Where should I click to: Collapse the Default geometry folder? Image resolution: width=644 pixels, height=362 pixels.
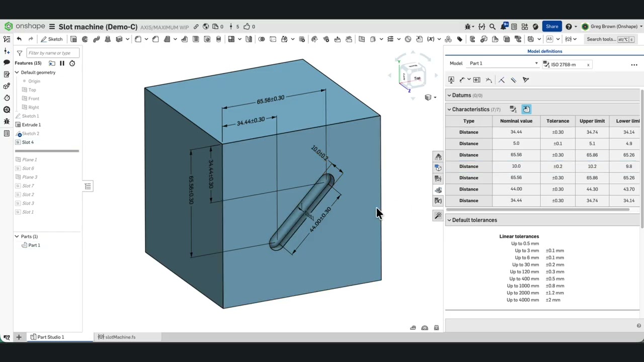click(17, 72)
